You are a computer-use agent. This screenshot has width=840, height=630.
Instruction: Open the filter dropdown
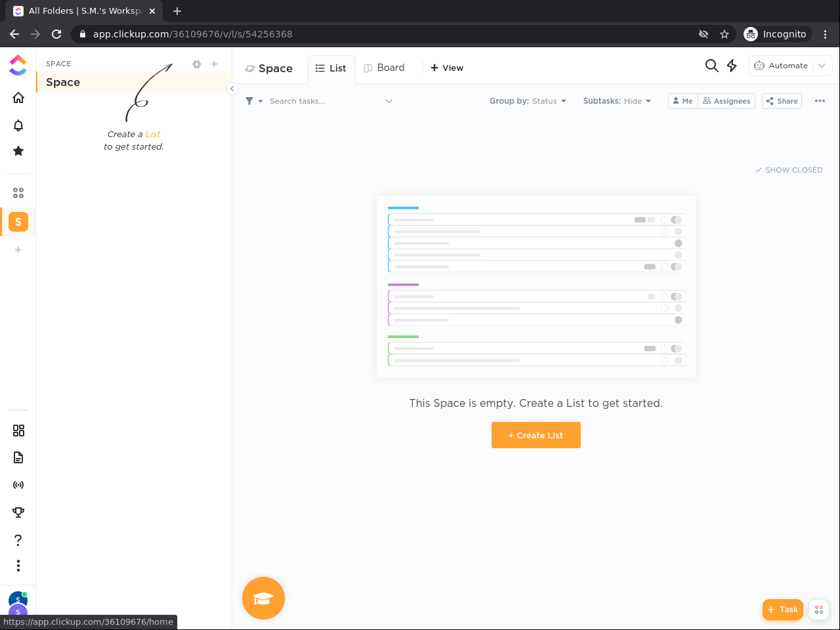point(254,101)
